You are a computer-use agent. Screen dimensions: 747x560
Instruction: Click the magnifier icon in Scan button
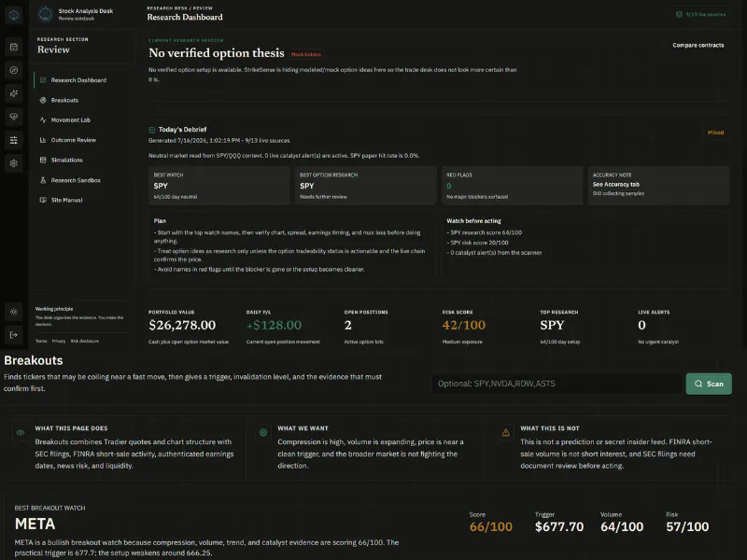coord(698,384)
